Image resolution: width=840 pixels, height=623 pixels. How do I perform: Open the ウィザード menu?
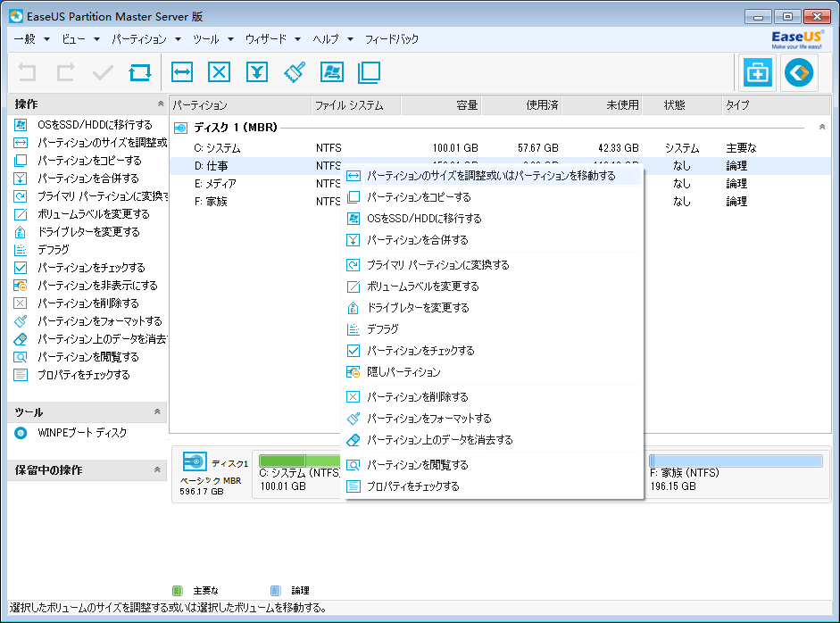tap(272, 39)
